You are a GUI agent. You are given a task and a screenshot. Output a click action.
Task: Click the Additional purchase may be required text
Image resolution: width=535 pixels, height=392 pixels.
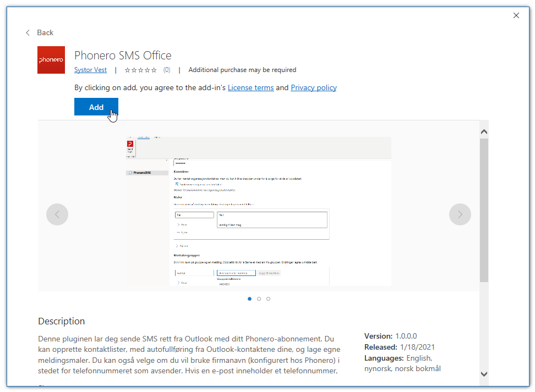coord(242,70)
